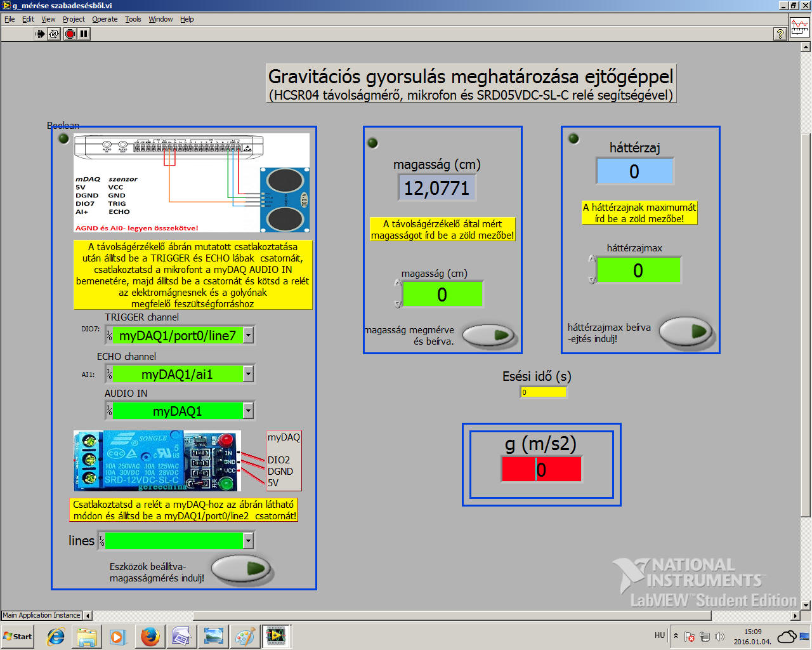Open Firefox from the taskbar
The height and width of the screenshot is (650, 812).
click(150, 636)
